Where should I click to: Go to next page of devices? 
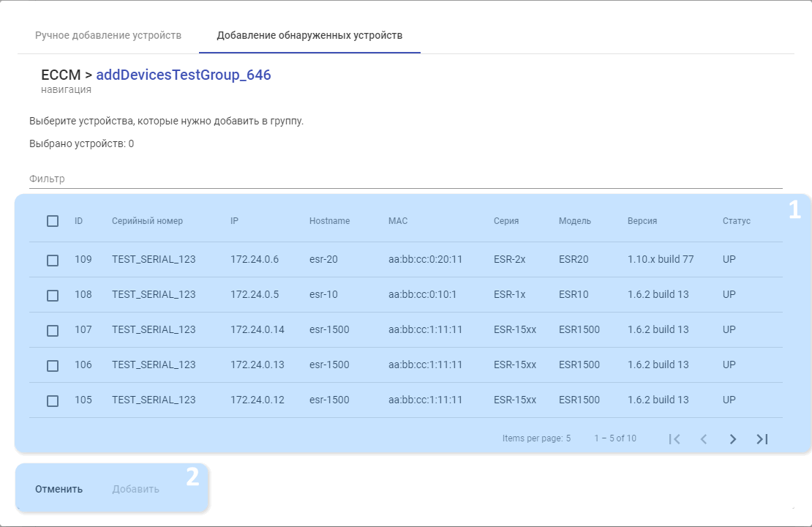point(732,439)
